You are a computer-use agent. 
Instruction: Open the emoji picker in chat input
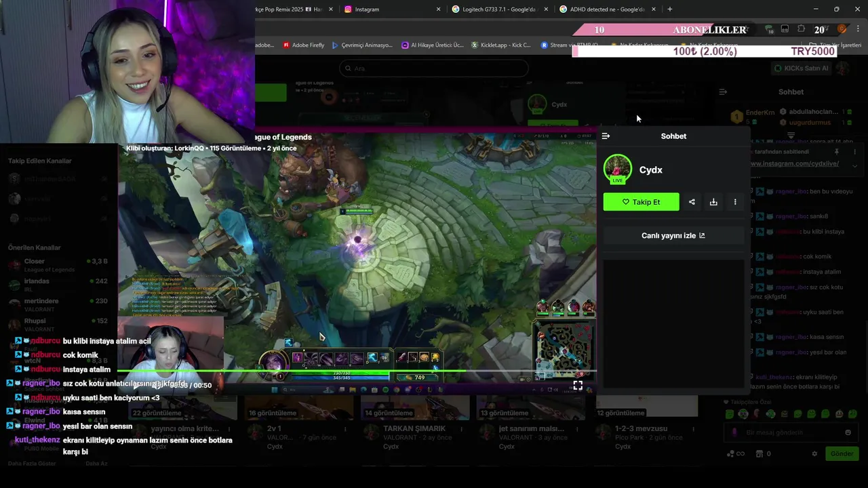(x=848, y=432)
